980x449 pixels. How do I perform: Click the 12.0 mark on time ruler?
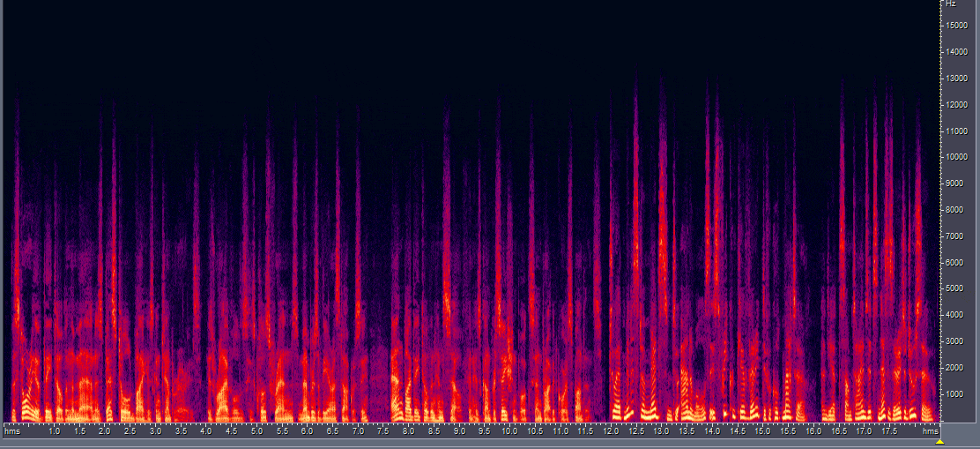pos(611,431)
